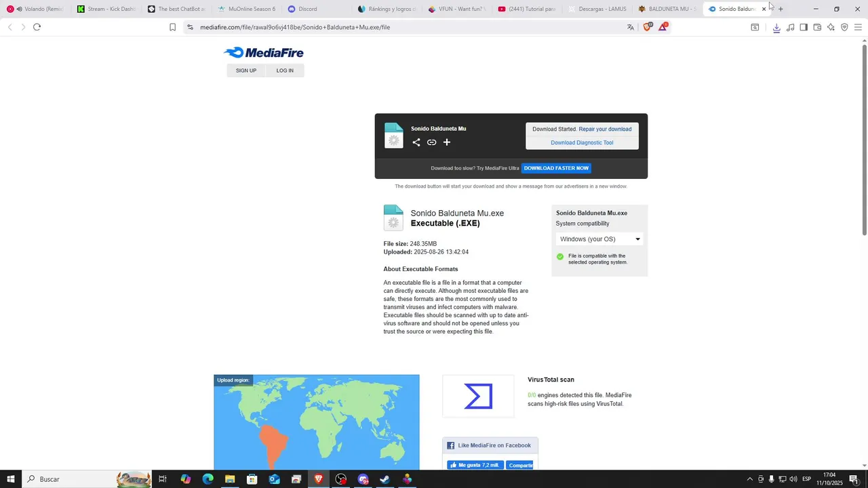868x488 pixels.
Task: Close the Sonido Balduneta tab
Action: 764,9
